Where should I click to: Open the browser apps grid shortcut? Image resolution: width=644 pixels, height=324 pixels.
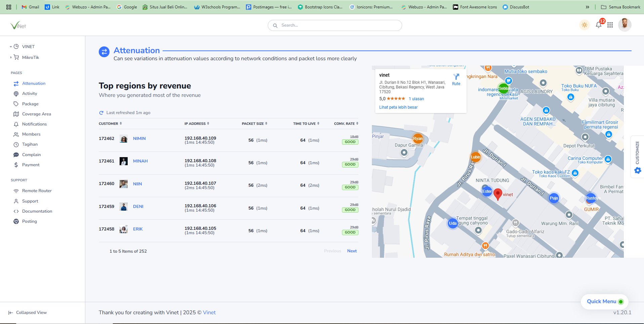pos(9,7)
